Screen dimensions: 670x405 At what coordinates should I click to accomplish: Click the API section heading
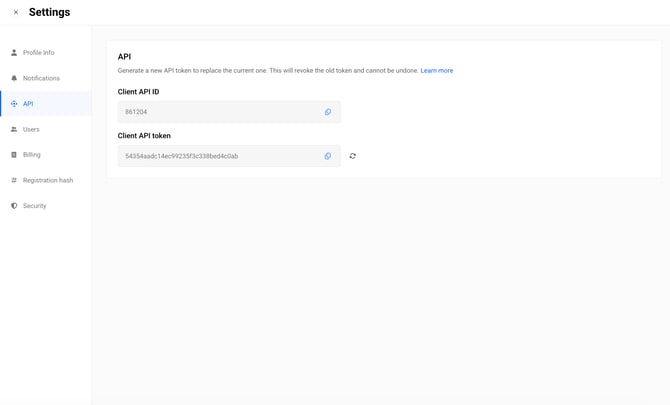point(124,57)
